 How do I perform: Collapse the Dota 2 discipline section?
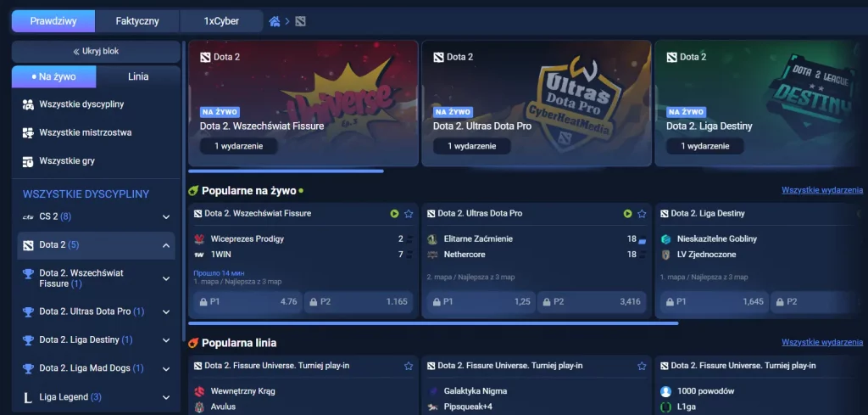point(166,245)
